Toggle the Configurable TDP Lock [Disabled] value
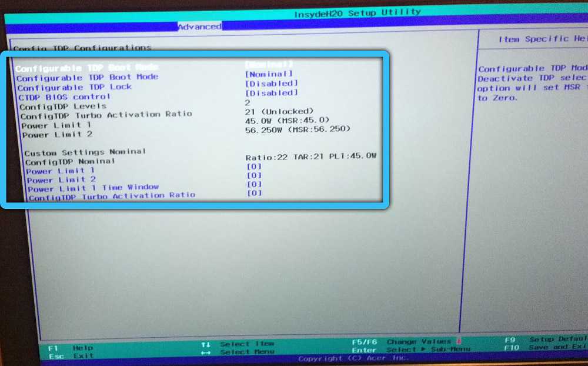 (x=271, y=83)
